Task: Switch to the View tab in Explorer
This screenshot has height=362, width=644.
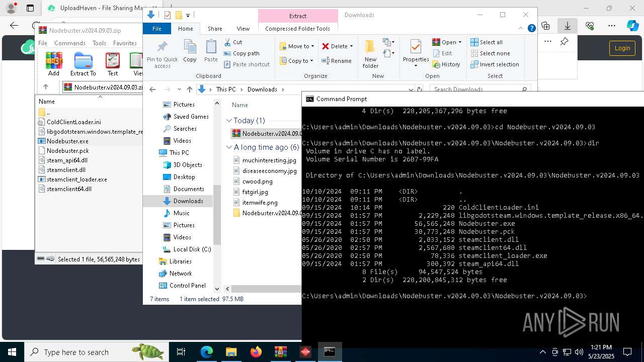Action: (243, 29)
